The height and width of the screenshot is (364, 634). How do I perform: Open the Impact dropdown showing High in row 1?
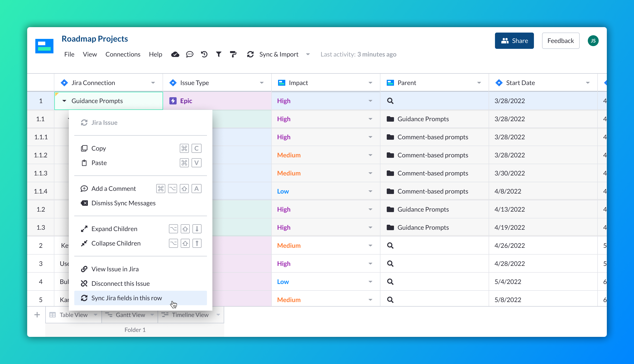[x=370, y=101]
